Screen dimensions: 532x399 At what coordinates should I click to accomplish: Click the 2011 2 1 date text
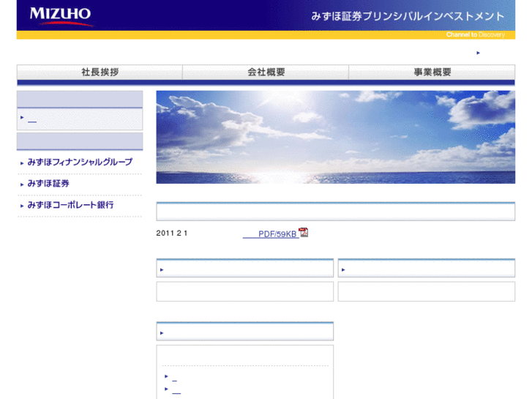172,233
